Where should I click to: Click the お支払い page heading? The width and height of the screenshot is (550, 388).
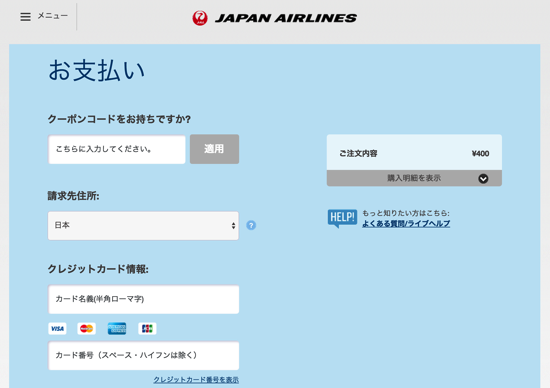pyautogui.click(x=96, y=71)
